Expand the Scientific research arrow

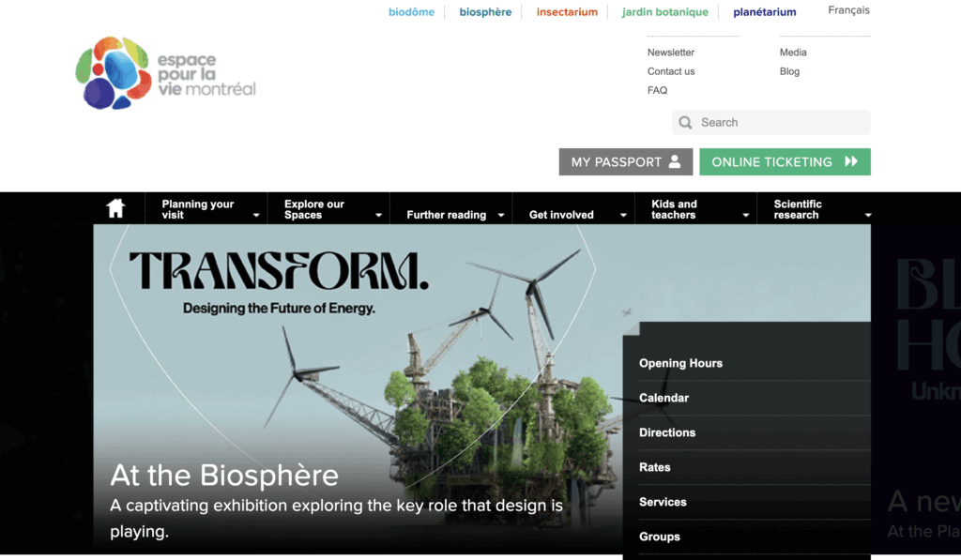(868, 215)
